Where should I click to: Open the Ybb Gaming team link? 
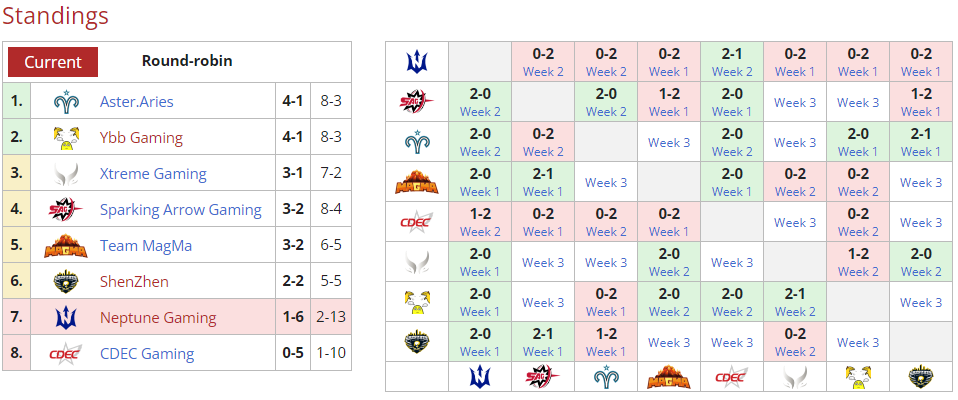[141, 138]
